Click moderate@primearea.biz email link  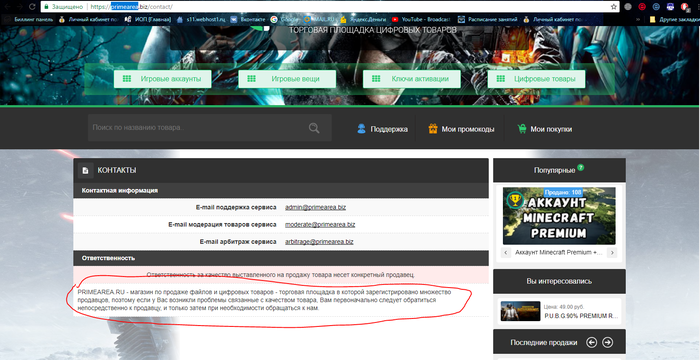(x=320, y=225)
